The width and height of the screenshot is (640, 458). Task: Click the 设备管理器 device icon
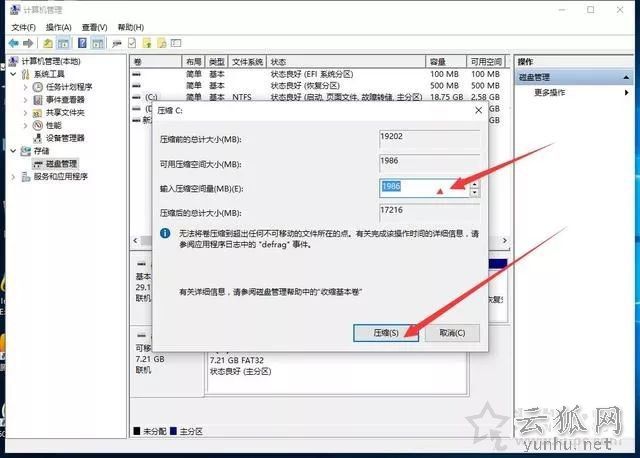(38, 138)
